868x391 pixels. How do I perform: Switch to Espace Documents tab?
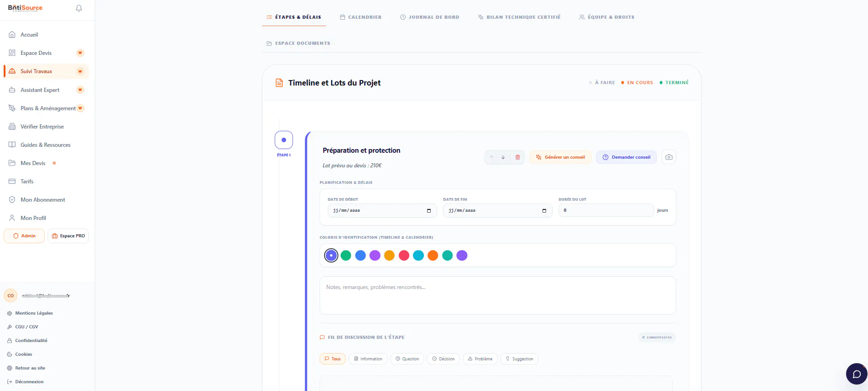(x=298, y=43)
